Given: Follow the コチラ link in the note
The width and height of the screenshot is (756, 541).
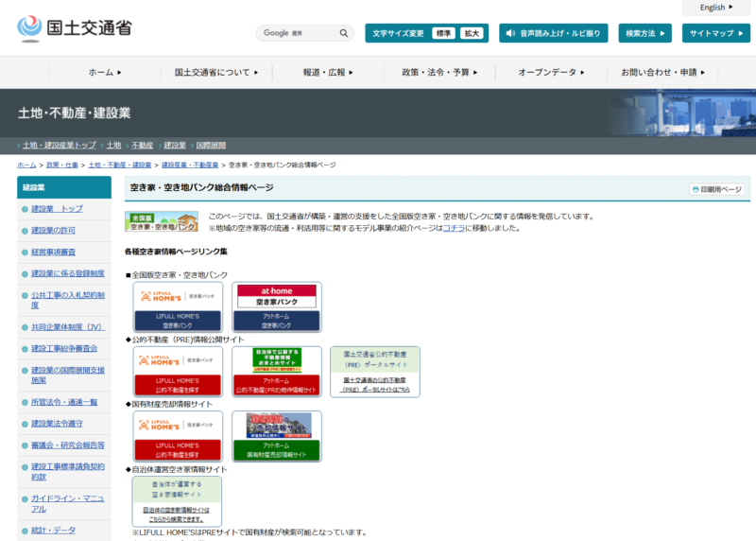Looking at the screenshot, I should coord(454,228).
